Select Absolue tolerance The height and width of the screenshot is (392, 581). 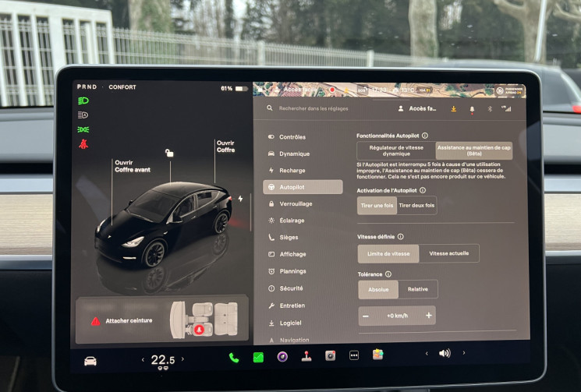[x=378, y=289]
